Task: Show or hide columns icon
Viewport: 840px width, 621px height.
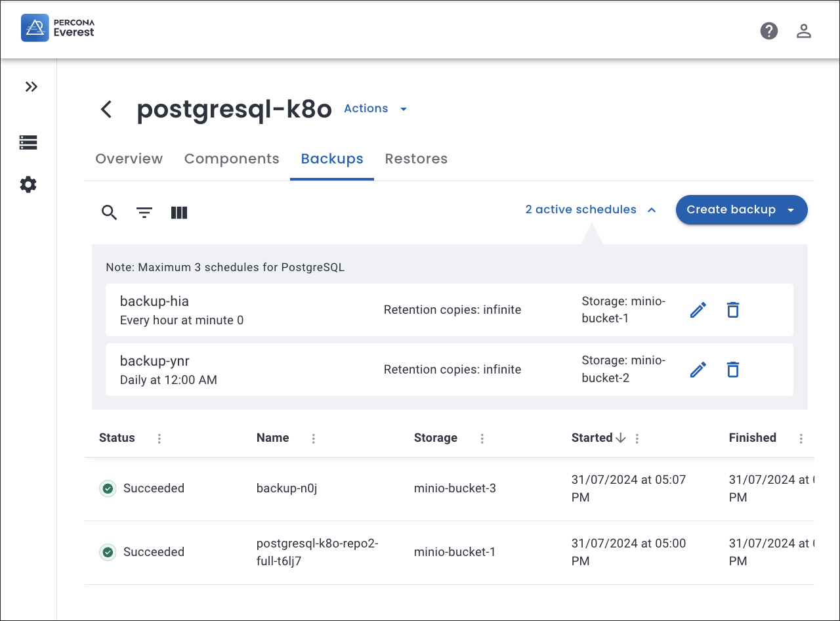Action: (179, 213)
